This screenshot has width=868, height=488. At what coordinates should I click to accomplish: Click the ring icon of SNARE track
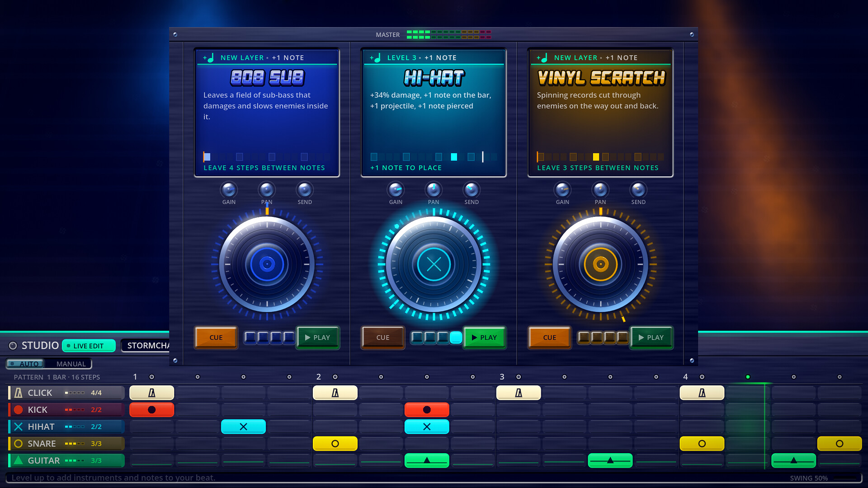point(19,444)
